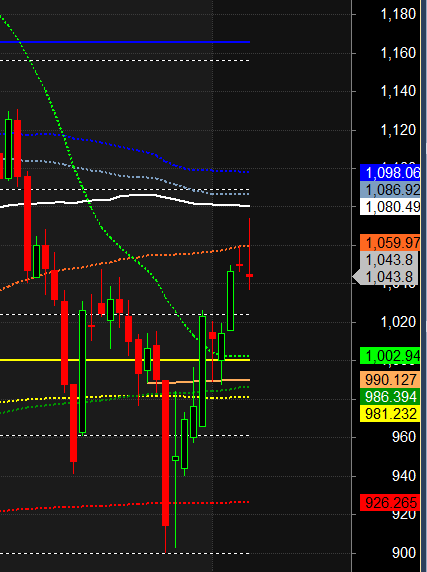Click the blue 1,098.06 price label
This screenshot has height=572, width=427.
click(x=390, y=172)
